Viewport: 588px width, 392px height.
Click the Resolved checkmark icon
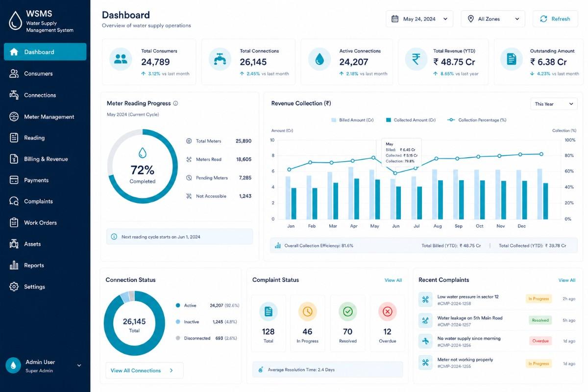click(x=348, y=311)
